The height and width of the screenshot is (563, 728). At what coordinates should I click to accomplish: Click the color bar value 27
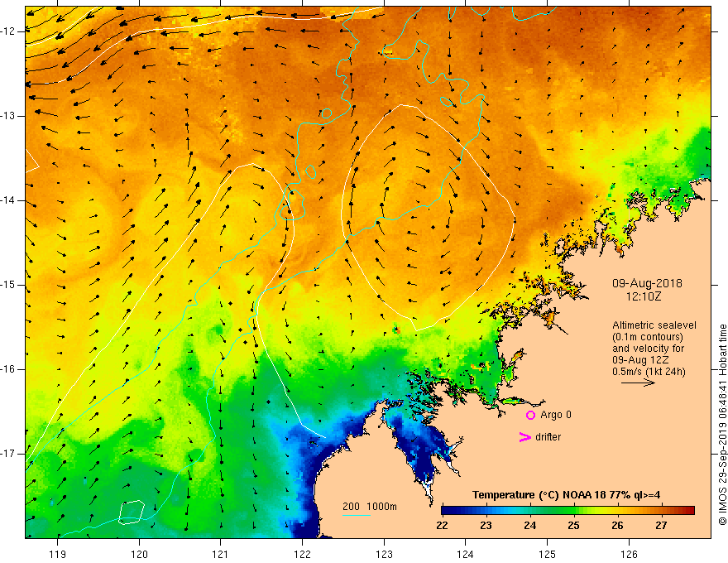click(661, 526)
